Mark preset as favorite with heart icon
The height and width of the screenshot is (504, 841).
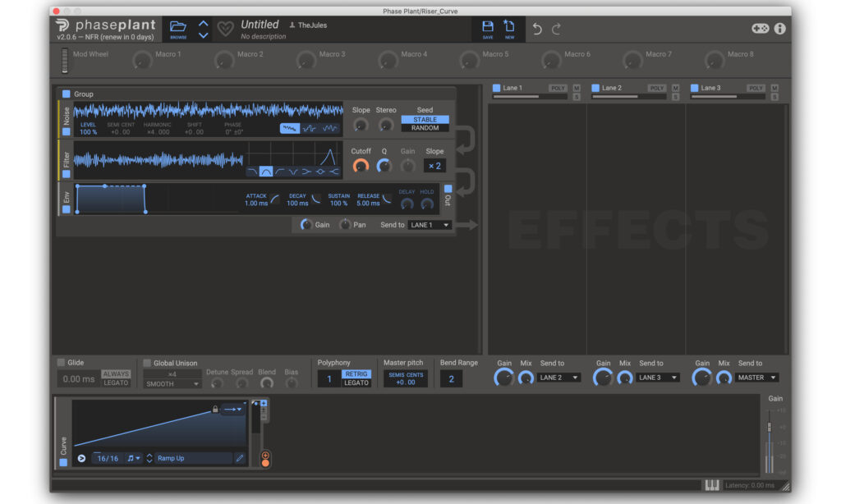coord(225,29)
